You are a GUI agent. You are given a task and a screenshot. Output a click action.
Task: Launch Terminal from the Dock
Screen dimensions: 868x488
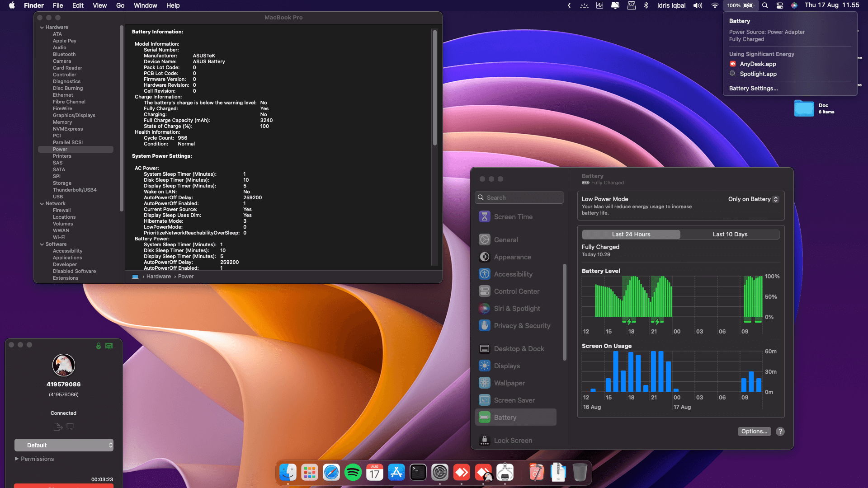[418, 473]
